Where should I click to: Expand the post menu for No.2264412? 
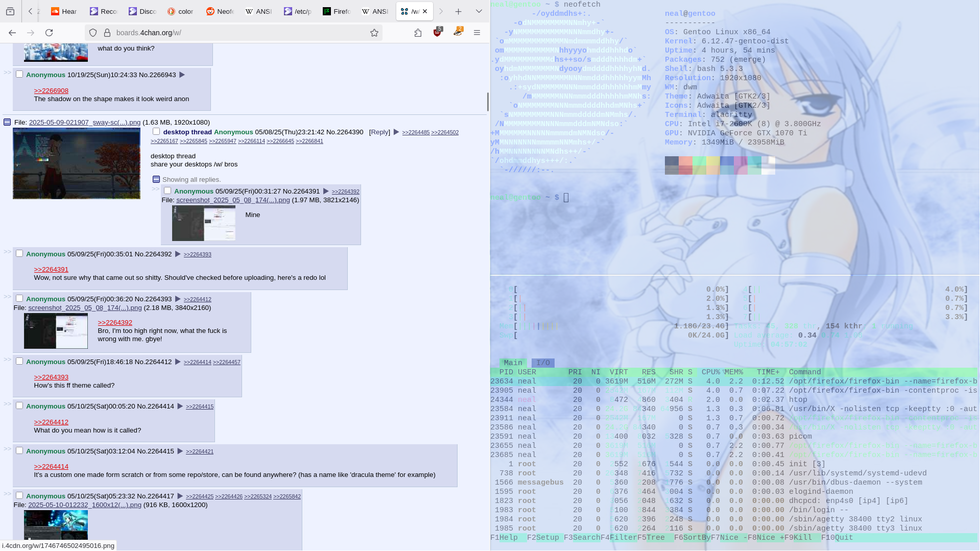[x=178, y=362]
